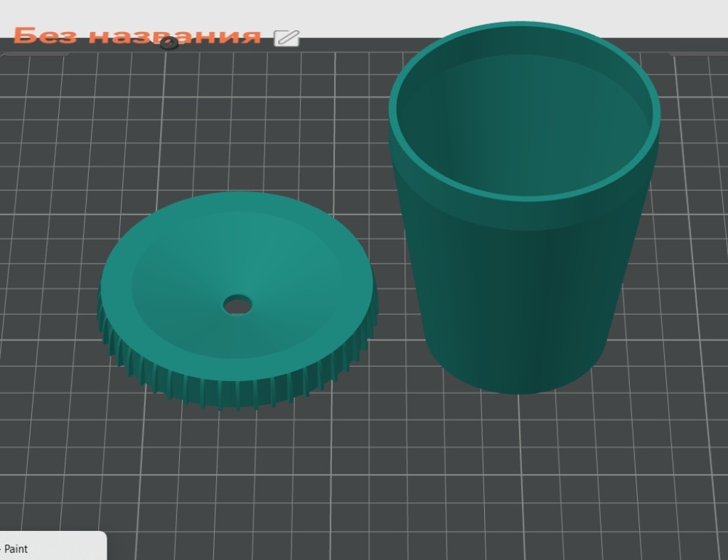The image size is (728, 560).
Task: Select the small dark ring object near the title
Action: [x=169, y=43]
